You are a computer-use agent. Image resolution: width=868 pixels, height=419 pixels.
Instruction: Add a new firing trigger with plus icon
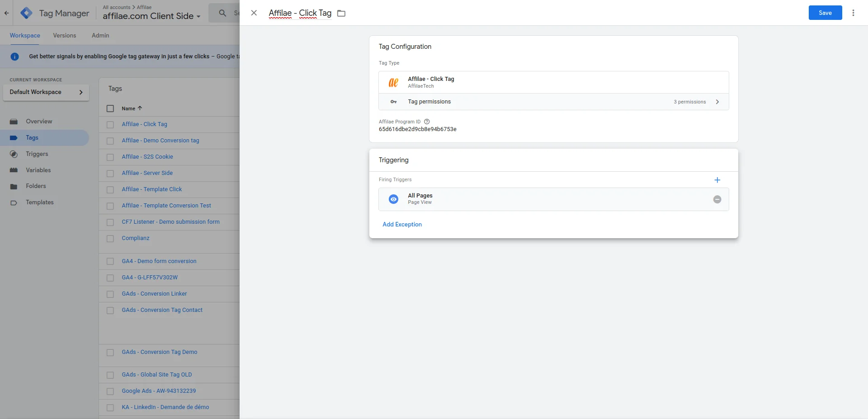pos(717,180)
